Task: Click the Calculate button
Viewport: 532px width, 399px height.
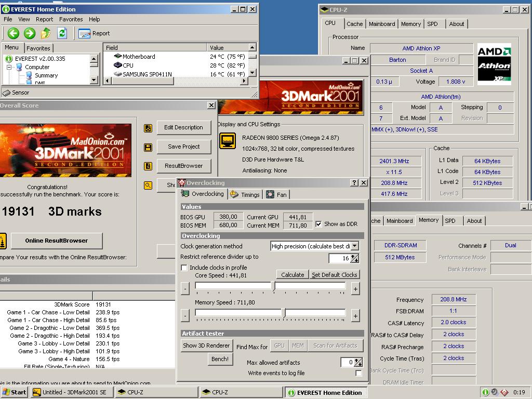Action: point(292,275)
